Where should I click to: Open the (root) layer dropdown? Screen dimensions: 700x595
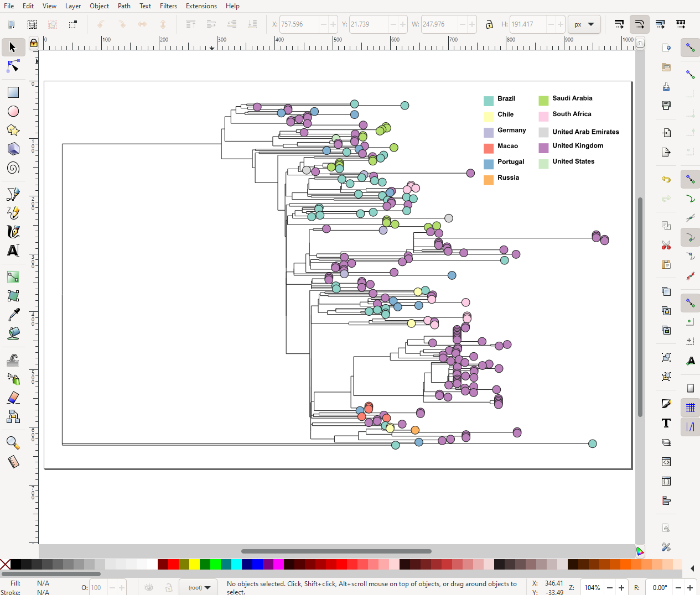(x=198, y=587)
